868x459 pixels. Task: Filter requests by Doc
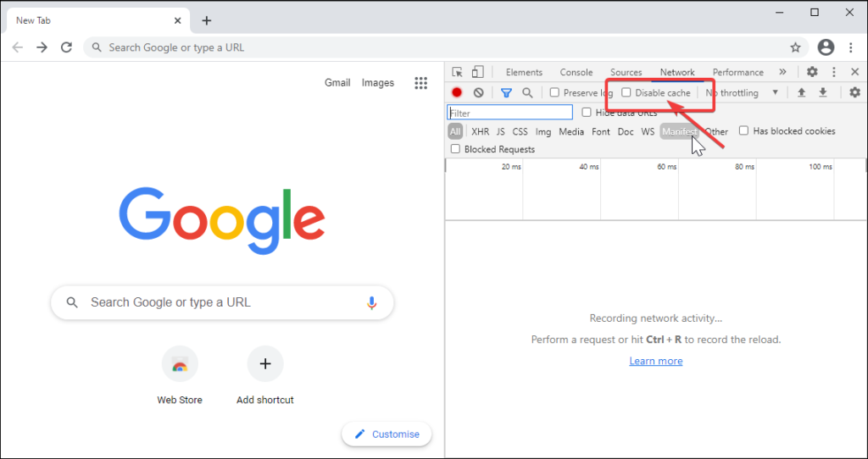626,131
